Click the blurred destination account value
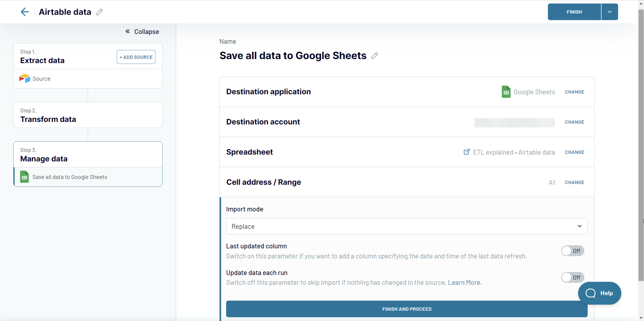644x321 pixels. (514, 122)
